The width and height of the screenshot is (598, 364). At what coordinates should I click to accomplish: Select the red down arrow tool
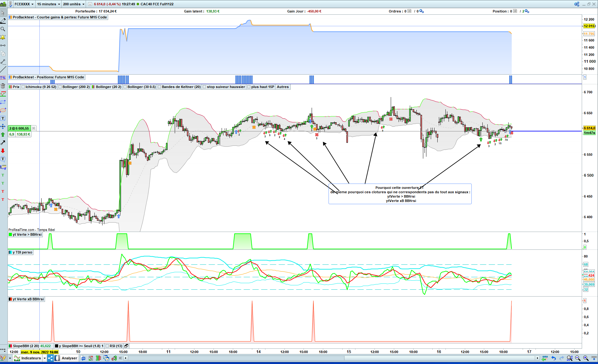(3, 151)
